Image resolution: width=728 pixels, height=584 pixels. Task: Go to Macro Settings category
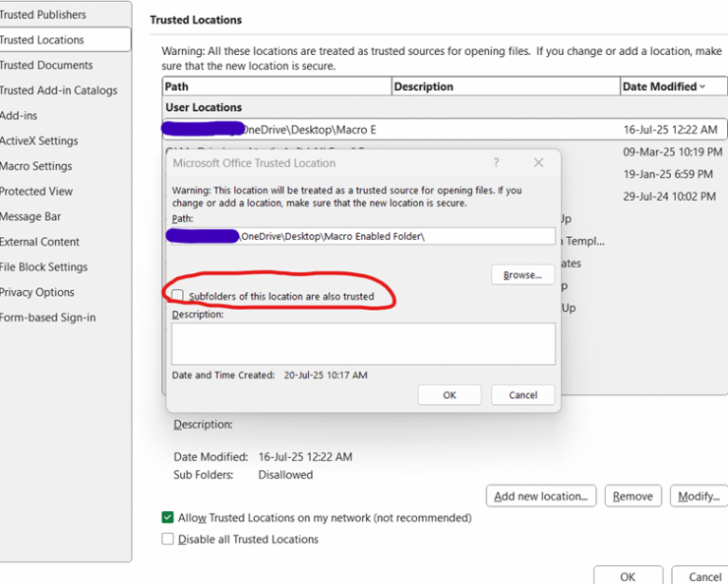pyautogui.click(x=36, y=166)
